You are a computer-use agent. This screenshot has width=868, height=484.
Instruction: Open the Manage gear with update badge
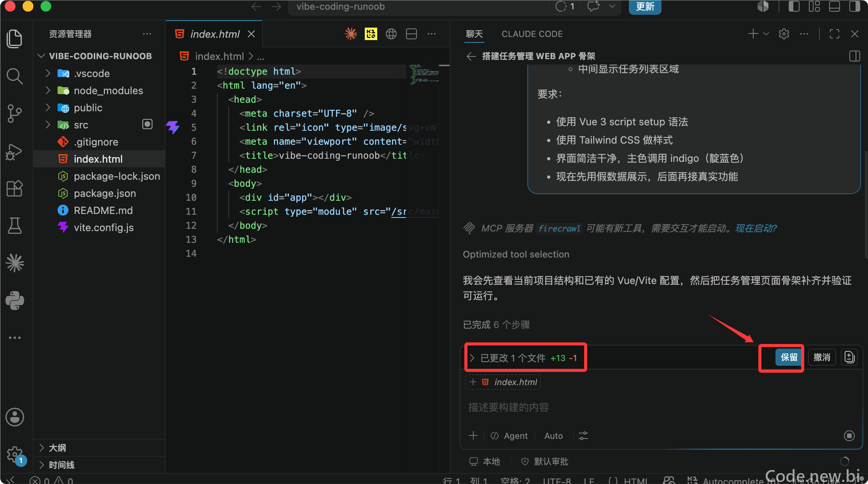pos(16,455)
